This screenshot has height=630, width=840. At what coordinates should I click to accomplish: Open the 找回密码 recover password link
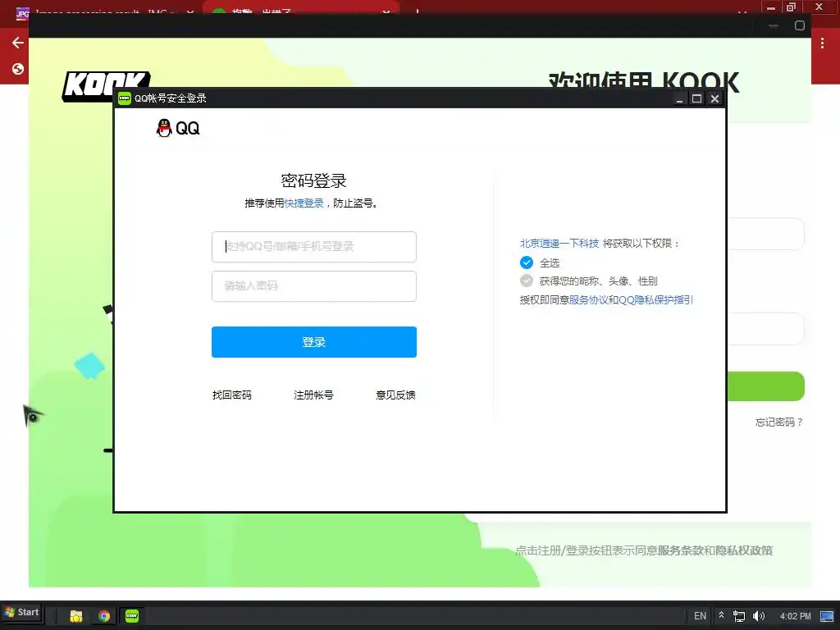[231, 395]
